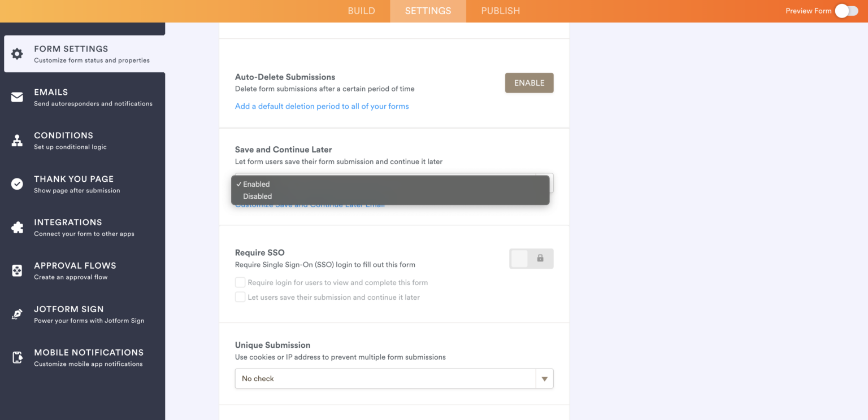868x420 pixels.
Task: Select the Emails envelope icon in sidebar
Action: (18, 97)
